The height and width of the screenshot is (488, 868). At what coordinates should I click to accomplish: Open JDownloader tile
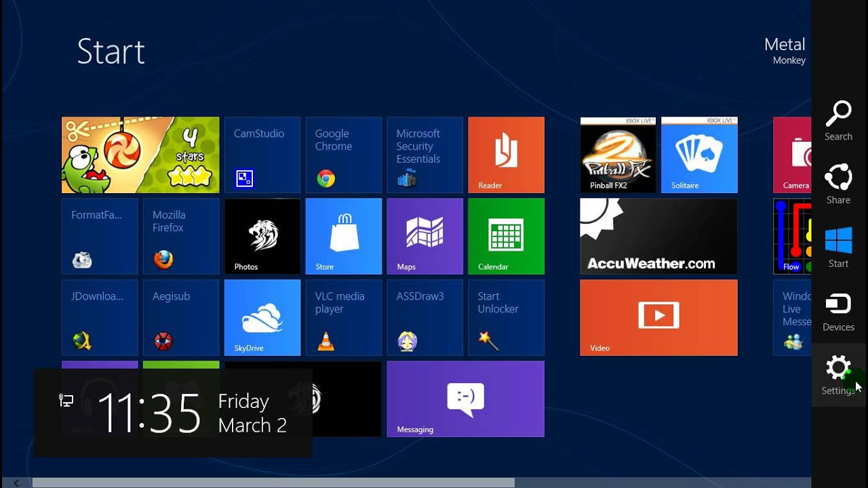click(100, 318)
